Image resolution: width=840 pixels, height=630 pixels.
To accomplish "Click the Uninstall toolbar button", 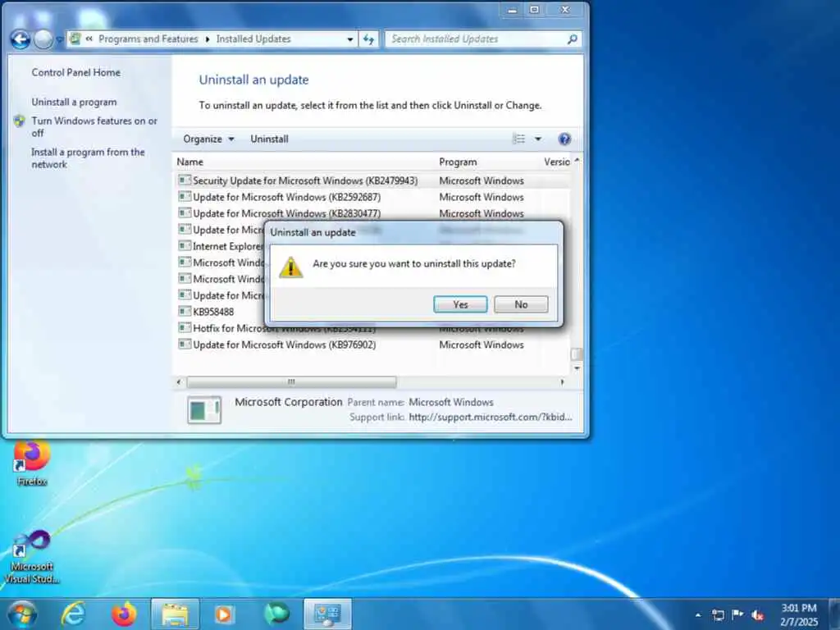I will [269, 139].
